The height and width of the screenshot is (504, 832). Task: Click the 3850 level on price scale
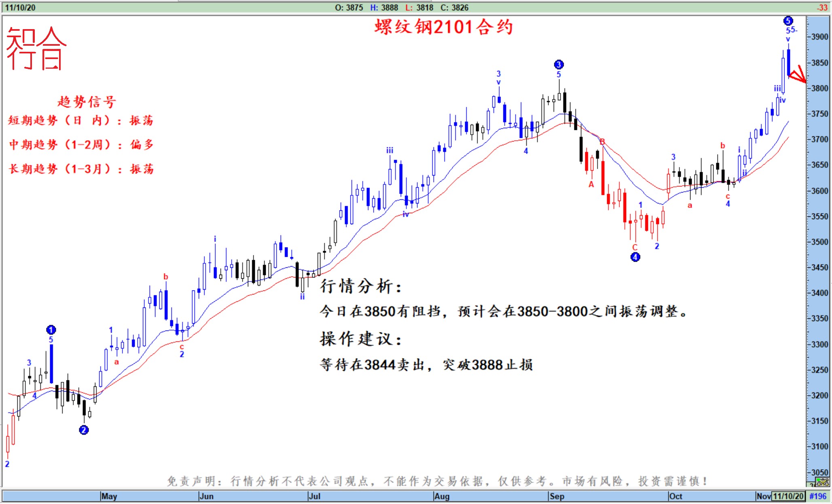coord(820,63)
